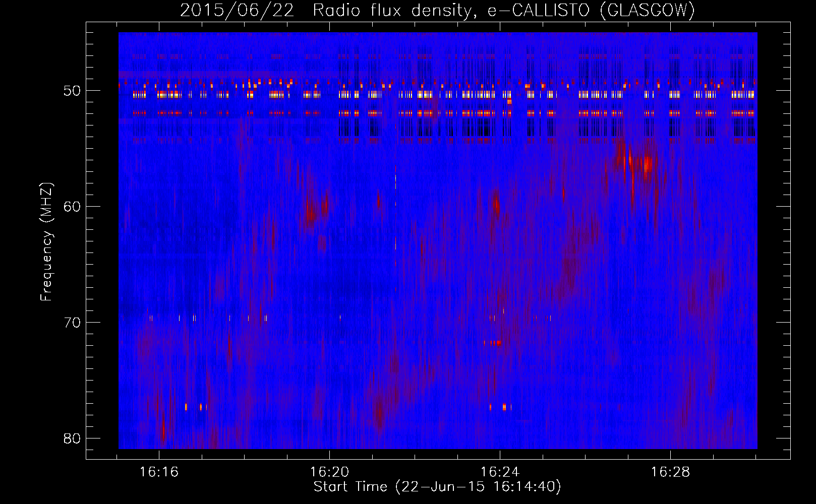Screen dimensions: 816x504
Task: Click the plot title '2015/06/22 Radio flux density'
Action: tap(437, 10)
